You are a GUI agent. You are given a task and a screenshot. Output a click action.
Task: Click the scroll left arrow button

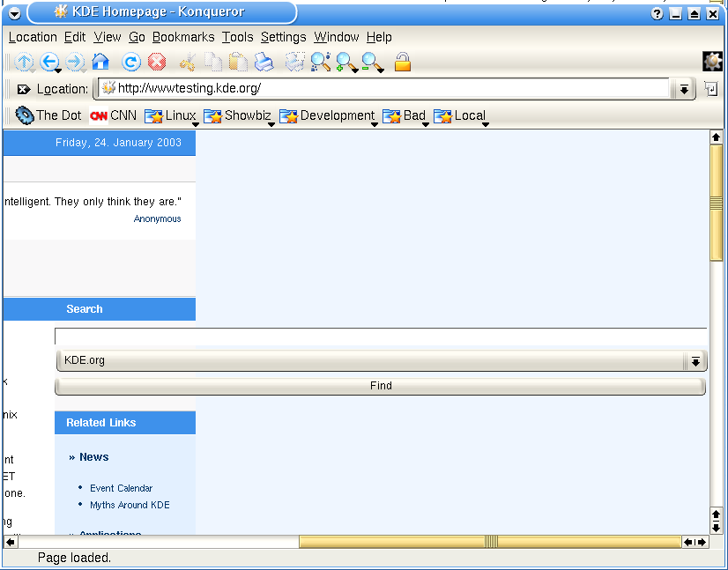coord(11,542)
